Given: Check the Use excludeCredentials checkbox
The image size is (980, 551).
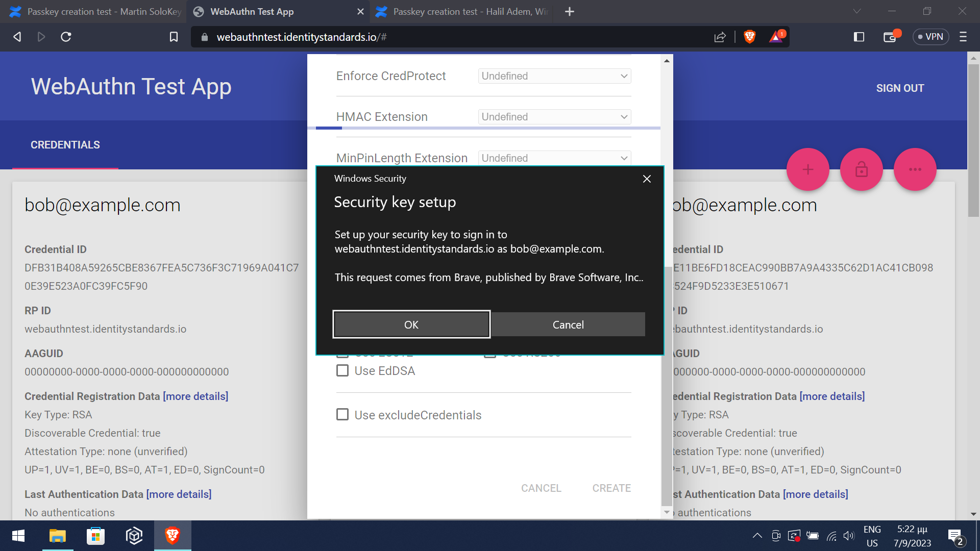Looking at the screenshot, I should coord(342,415).
